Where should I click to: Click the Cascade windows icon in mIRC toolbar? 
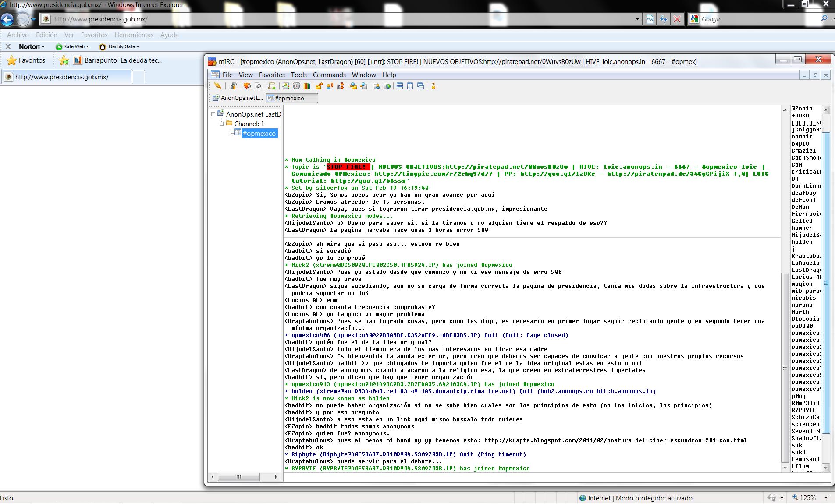pos(421,86)
